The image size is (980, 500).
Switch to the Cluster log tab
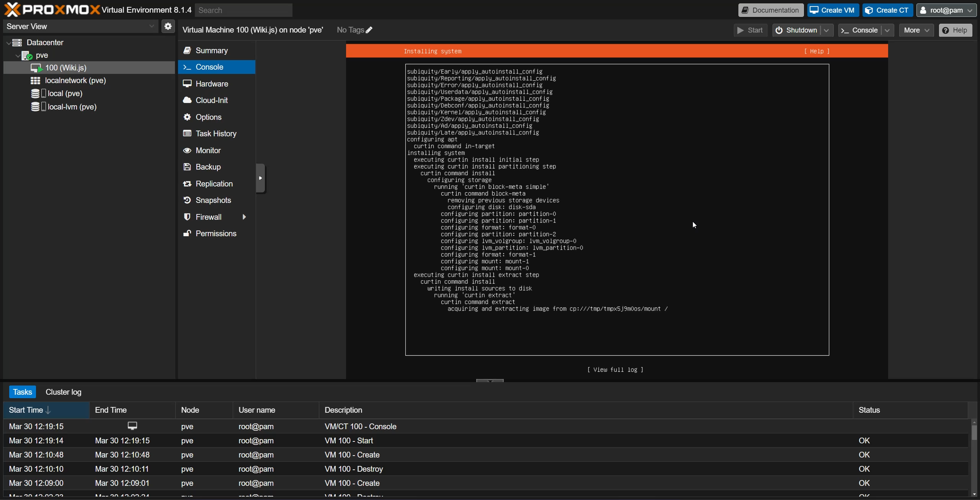tap(63, 392)
